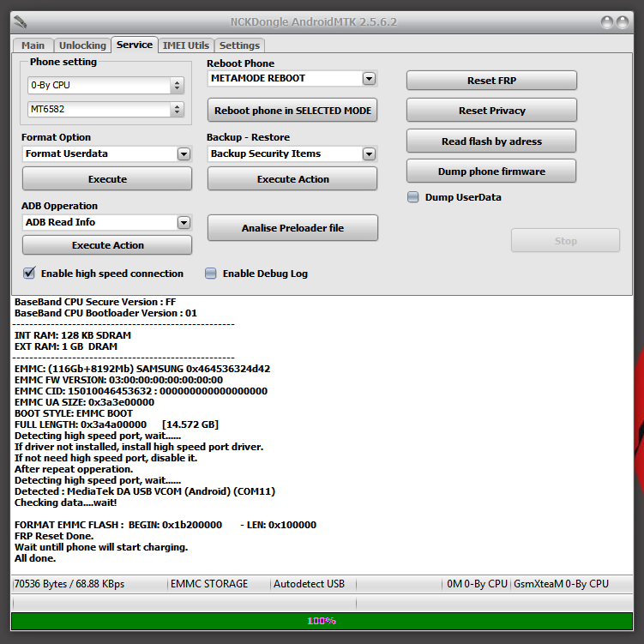Click the disabled Stop button
The height and width of the screenshot is (644, 644).
coord(566,241)
